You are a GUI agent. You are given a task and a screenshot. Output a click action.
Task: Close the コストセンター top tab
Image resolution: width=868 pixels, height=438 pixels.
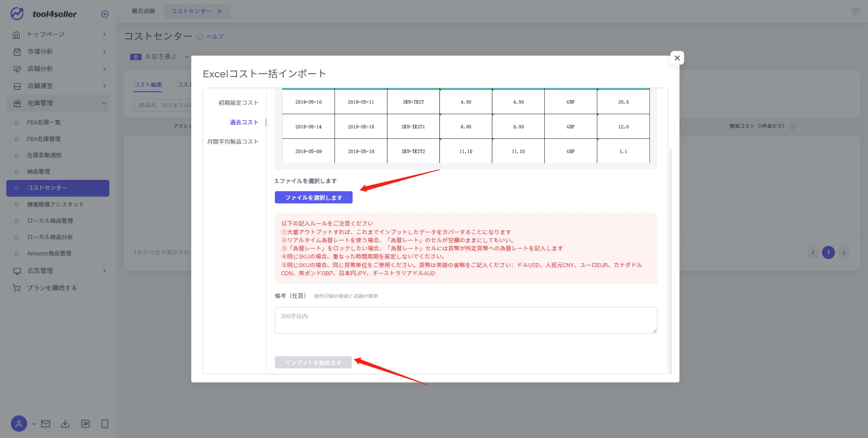pos(220,11)
